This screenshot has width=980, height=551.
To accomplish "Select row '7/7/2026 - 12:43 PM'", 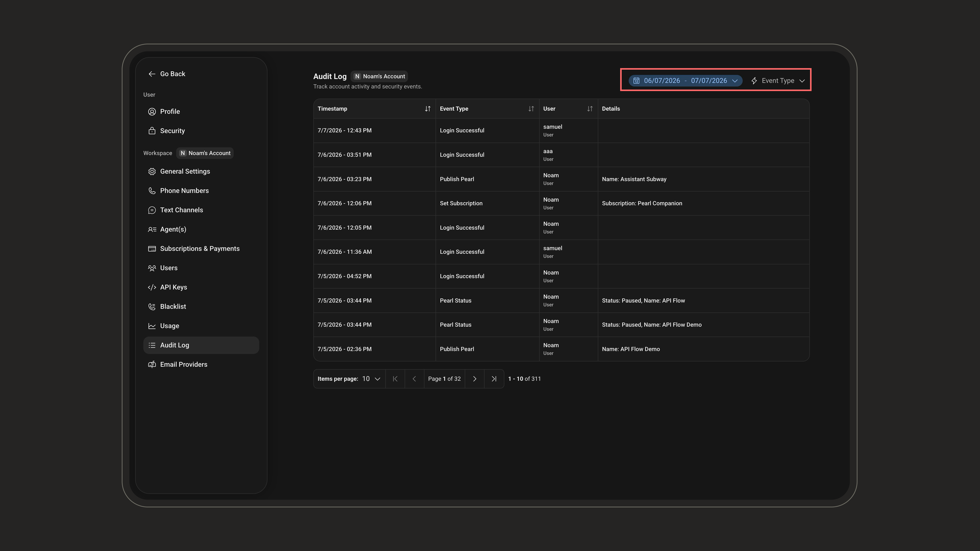I will click(561, 130).
